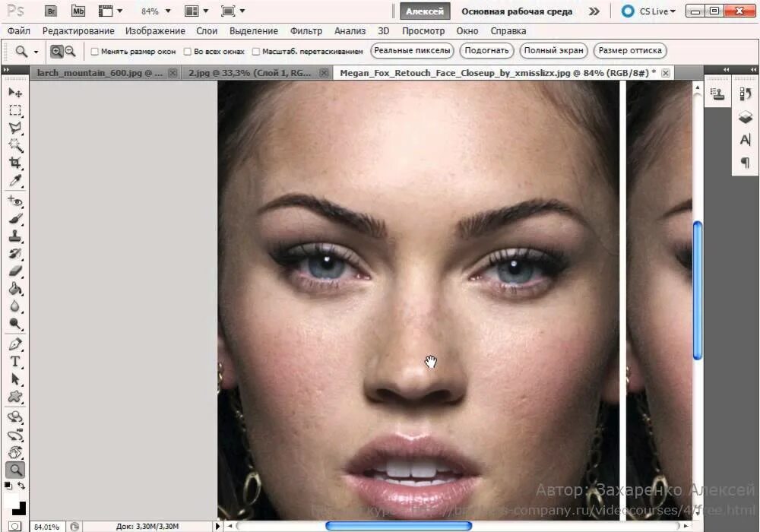The height and width of the screenshot is (532, 760).
Task: Click the 'Реальные пикселы' button
Action: click(x=412, y=50)
